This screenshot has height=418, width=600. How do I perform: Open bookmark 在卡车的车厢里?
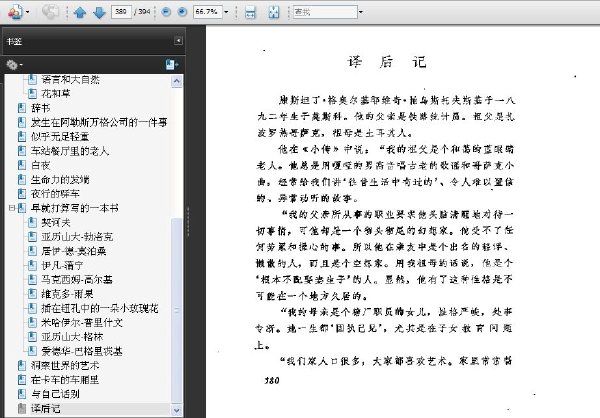[65, 380]
